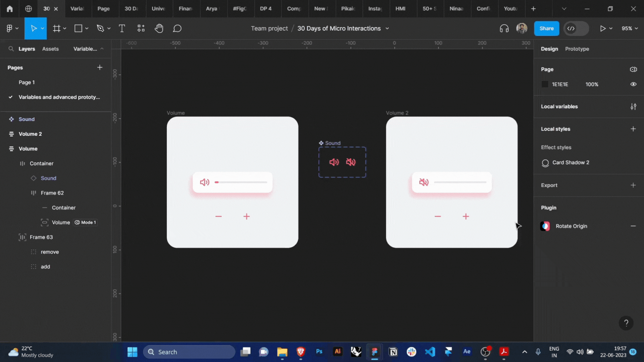
Task: Select the Shape tool
Action: [x=78, y=28]
